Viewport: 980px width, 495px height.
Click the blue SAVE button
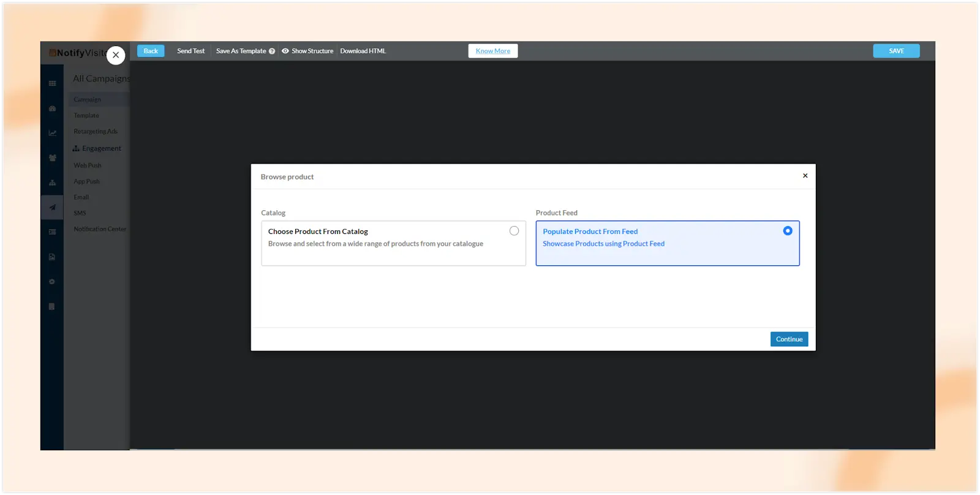click(896, 51)
